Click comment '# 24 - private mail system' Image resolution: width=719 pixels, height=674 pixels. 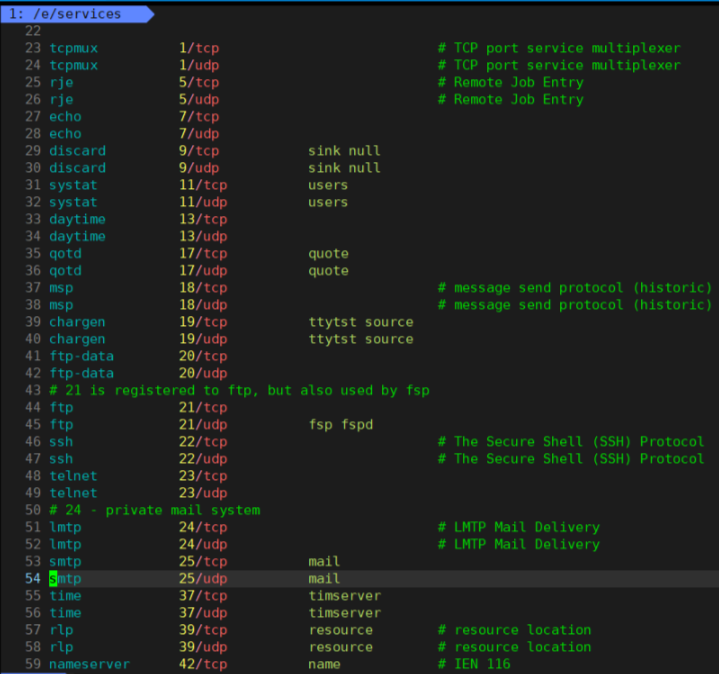point(155,510)
